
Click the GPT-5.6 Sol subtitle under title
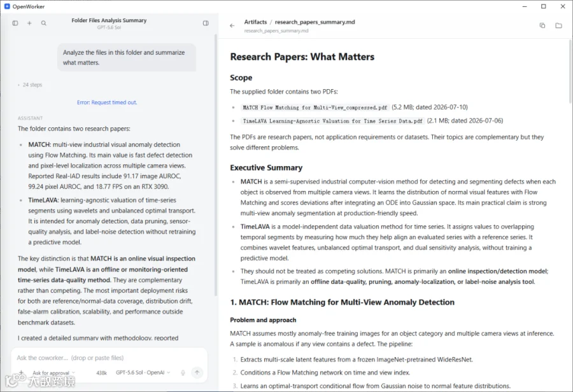pos(109,27)
